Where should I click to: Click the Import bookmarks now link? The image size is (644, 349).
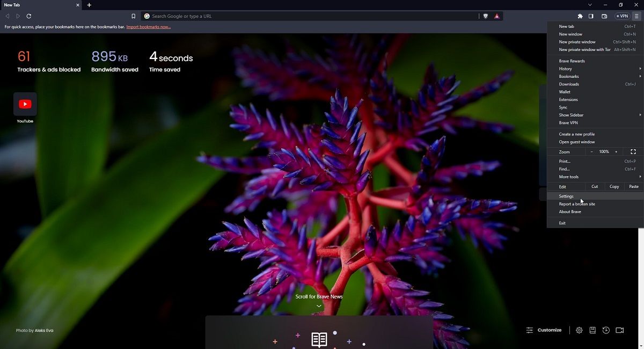click(149, 27)
